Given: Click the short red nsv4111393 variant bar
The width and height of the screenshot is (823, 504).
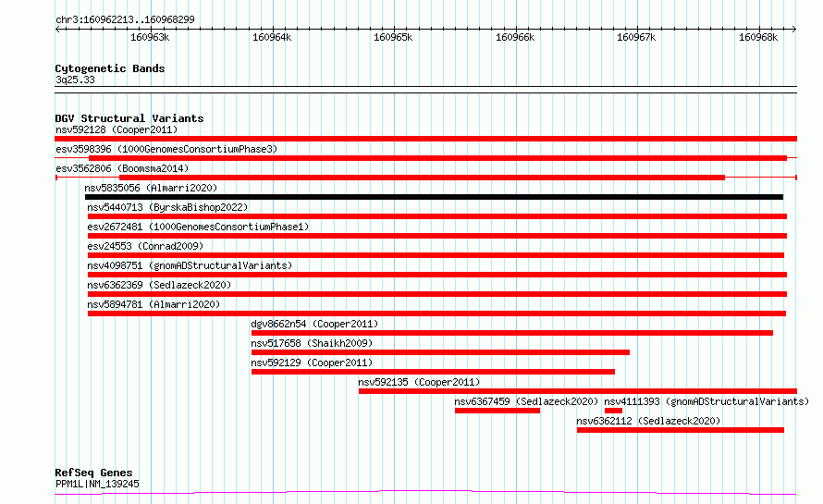Looking at the screenshot, I should [x=613, y=411].
